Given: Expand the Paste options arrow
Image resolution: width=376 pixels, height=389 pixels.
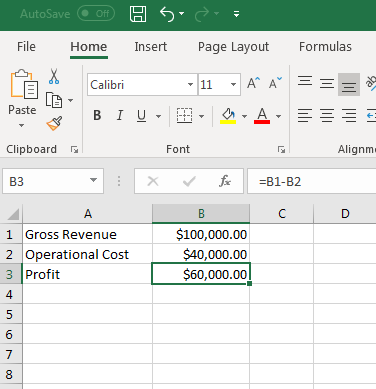Looking at the screenshot, I should 22,125.
